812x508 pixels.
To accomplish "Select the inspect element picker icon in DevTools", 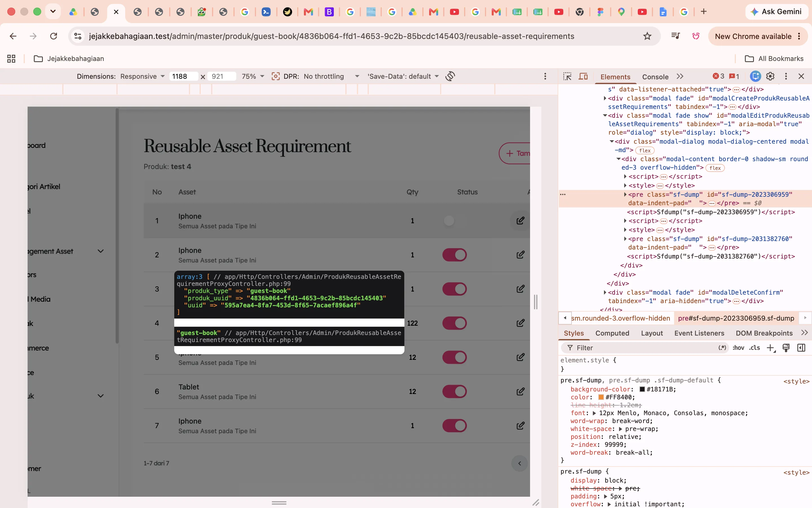I will [x=567, y=76].
